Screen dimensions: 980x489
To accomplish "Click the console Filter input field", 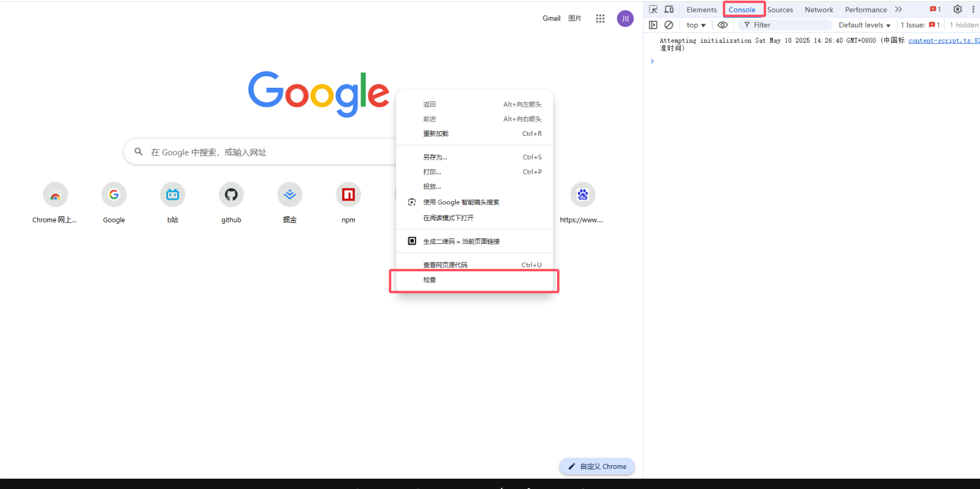I will [x=789, y=25].
